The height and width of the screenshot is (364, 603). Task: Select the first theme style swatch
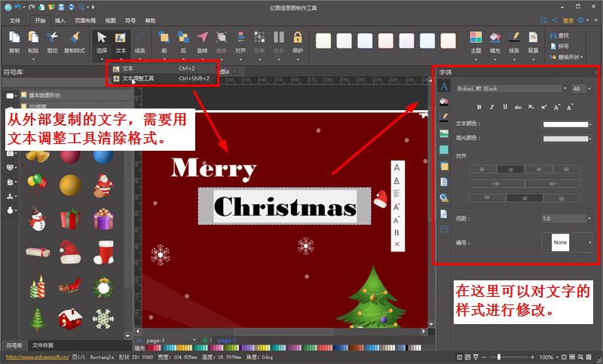[x=323, y=41]
